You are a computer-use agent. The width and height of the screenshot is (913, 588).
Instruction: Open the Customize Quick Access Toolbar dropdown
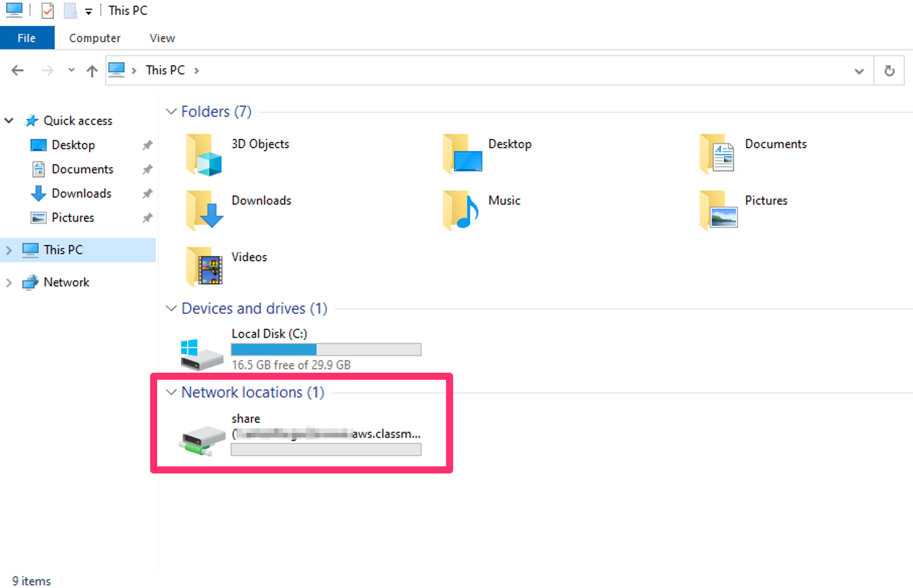click(x=88, y=11)
